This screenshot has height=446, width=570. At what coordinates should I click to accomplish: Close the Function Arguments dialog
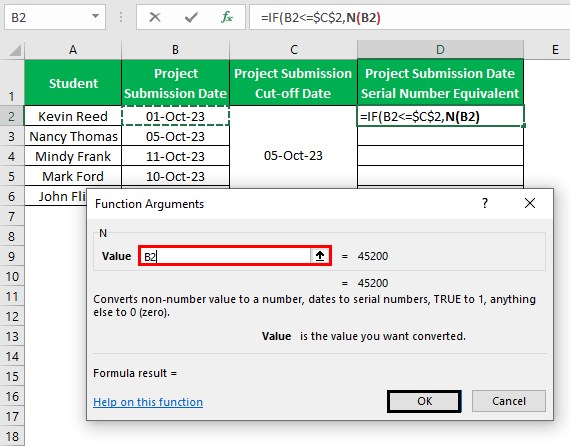(x=530, y=203)
